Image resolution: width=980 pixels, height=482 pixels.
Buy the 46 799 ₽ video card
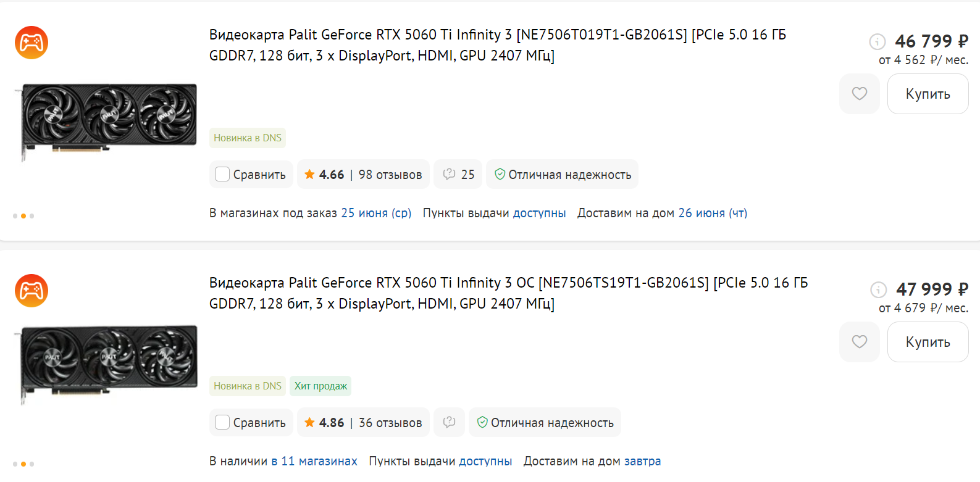pos(928,94)
